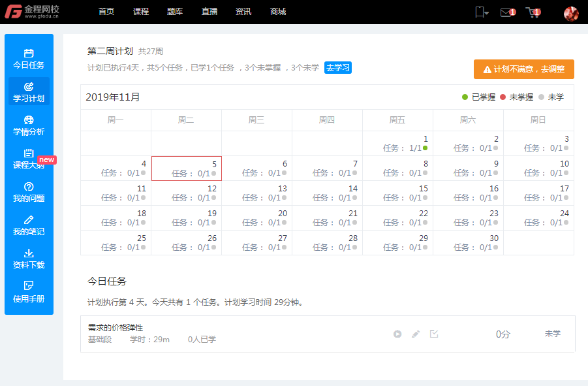Viewport: 588px width, 386px height.
Task: Click the exercise checkbox icon for task
Action: point(434,334)
